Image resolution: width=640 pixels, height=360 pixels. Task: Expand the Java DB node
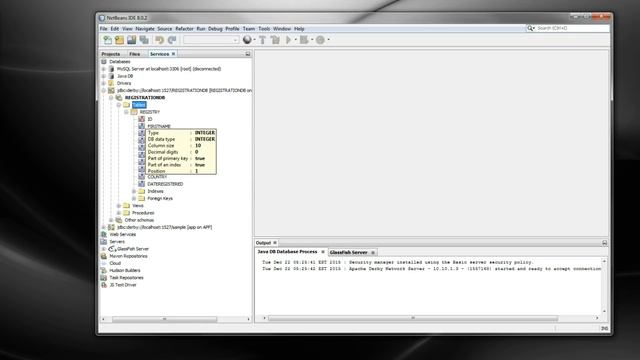104,76
